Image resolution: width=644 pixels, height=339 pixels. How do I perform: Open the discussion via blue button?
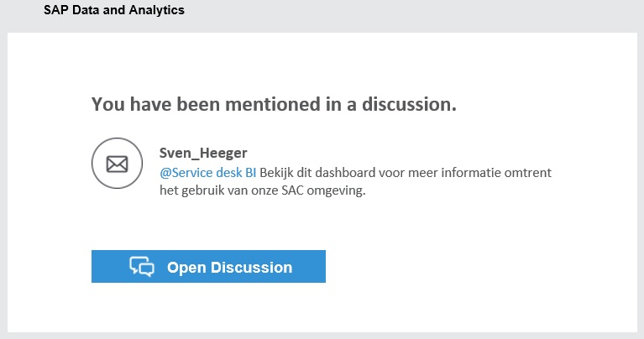tap(208, 267)
